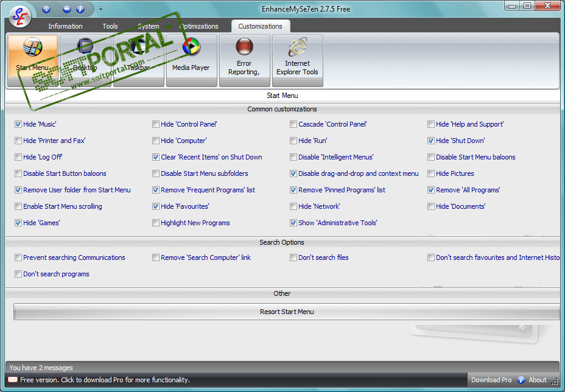Uncheck Remove 'Pinned Programs' list
This screenshot has width=565, height=392.
click(293, 190)
